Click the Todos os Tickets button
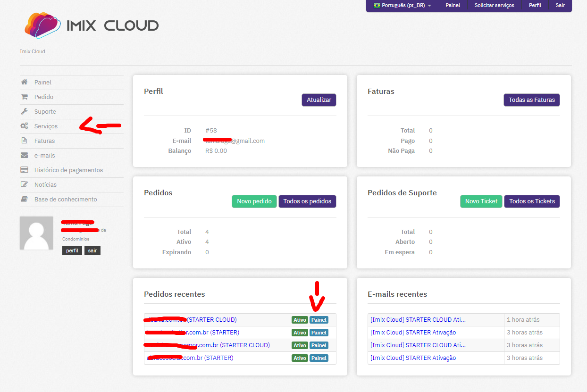This screenshot has width=587, height=392. 532,201
